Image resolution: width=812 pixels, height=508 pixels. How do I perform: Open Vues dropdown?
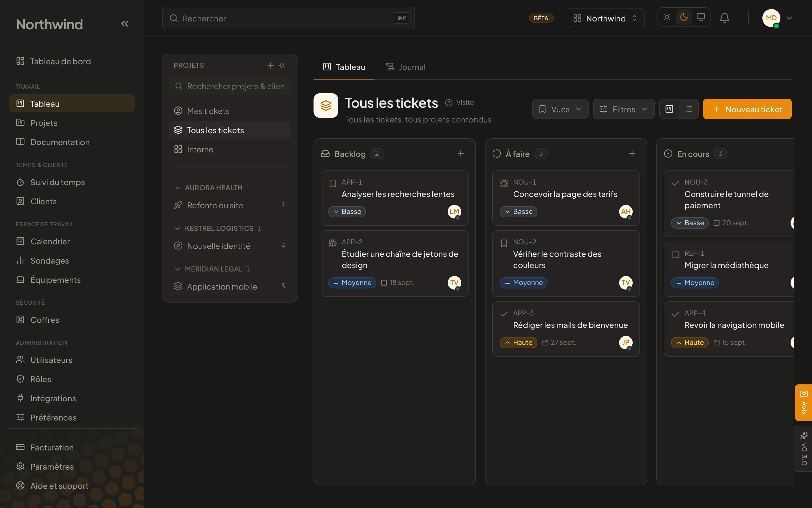(560, 109)
